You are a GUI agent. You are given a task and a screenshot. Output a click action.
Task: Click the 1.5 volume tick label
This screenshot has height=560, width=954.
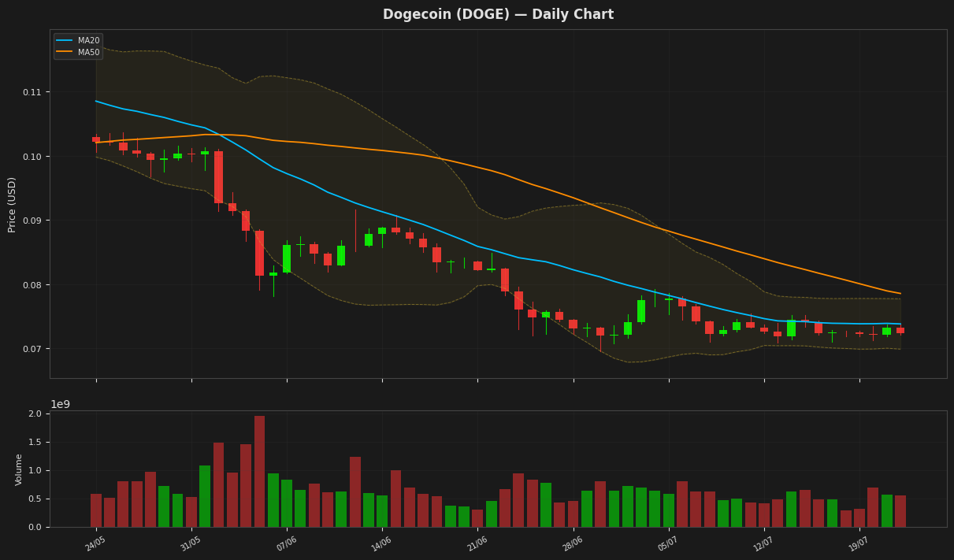(x=35, y=442)
